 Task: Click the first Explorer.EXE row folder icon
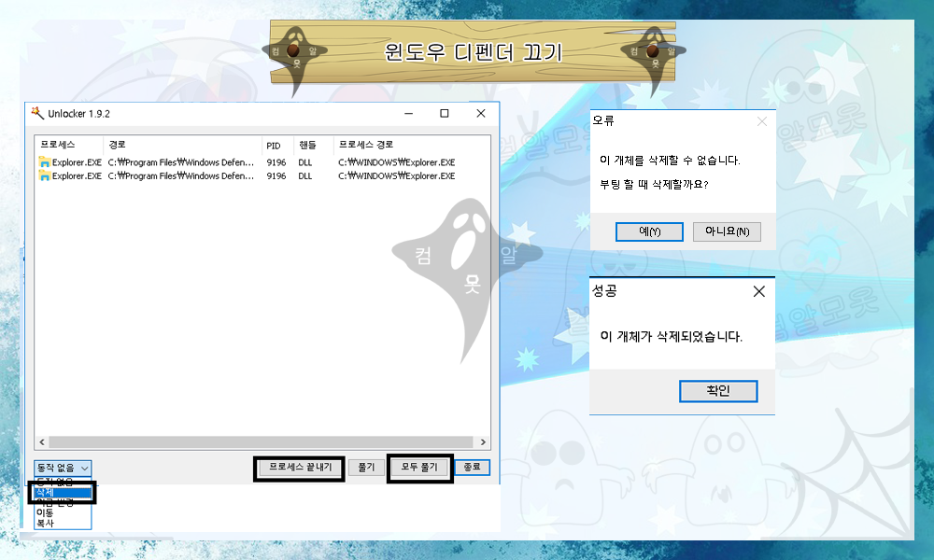(x=45, y=161)
